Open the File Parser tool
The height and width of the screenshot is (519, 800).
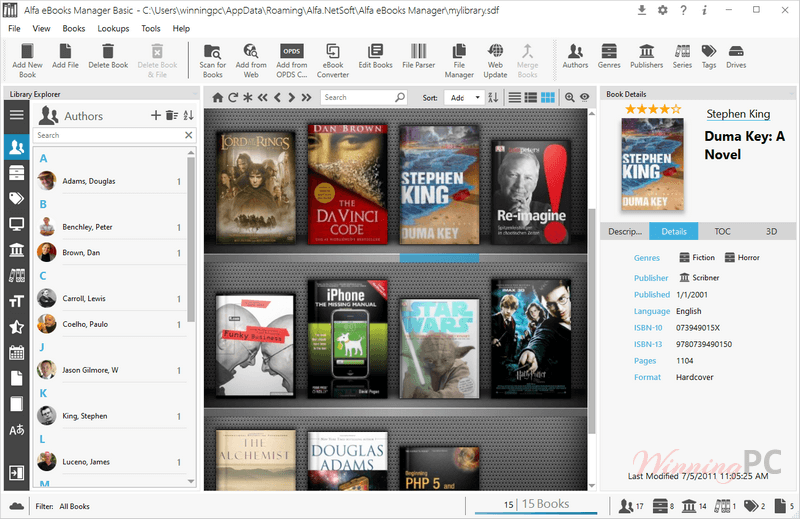click(418, 56)
